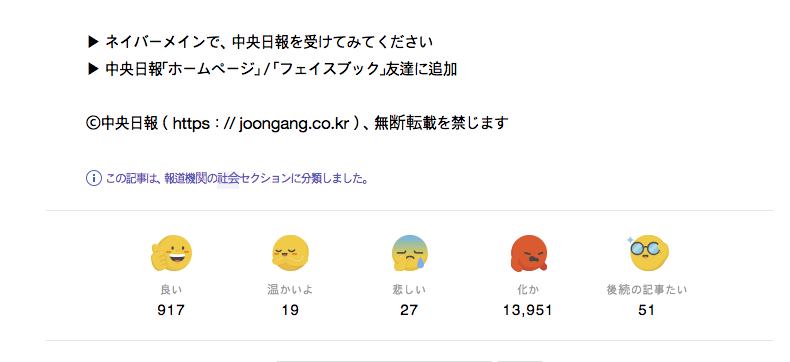
Task: Click the triangle bullet before ネイバーメインで
Action: [92, 42]
